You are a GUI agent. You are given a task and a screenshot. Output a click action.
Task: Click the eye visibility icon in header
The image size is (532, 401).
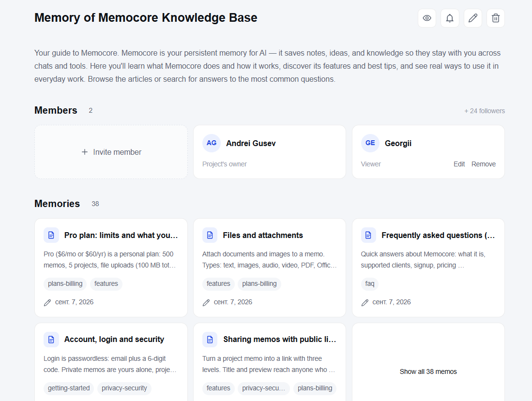coord(427,18)
